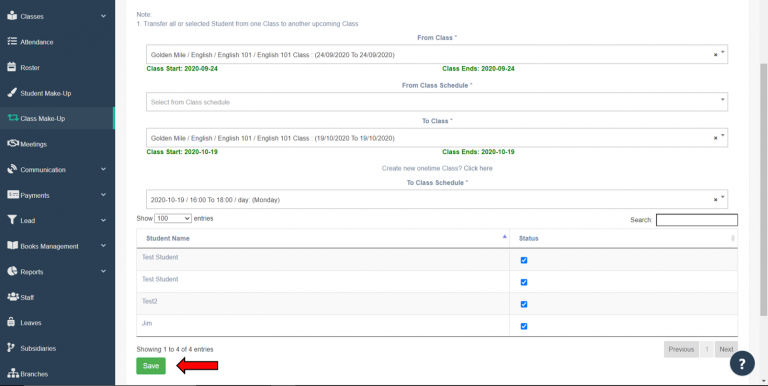Image resolution: width=768 pixels, height=386 pixels.
Task: Click the Meetings handshake icon
Action: click(13, 144)
